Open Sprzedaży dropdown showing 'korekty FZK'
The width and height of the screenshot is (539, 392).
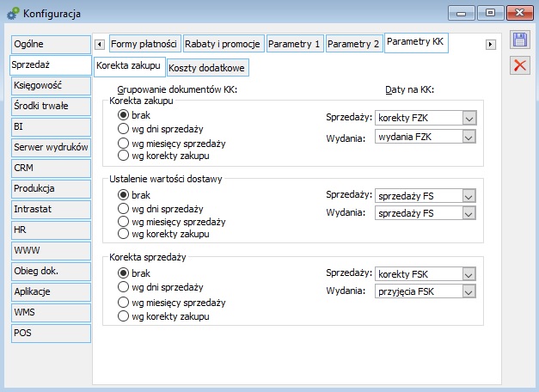pyautogui.click(x=426, y=118)
